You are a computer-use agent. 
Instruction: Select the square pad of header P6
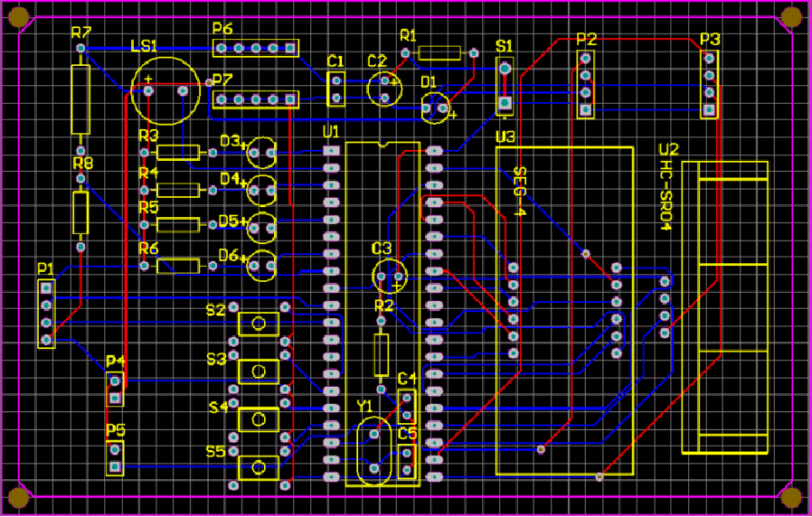tap(290, 48)
